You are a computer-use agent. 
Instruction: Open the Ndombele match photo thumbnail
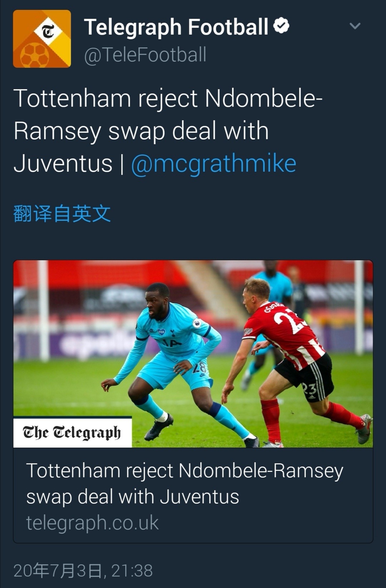(x=193, y=353)
